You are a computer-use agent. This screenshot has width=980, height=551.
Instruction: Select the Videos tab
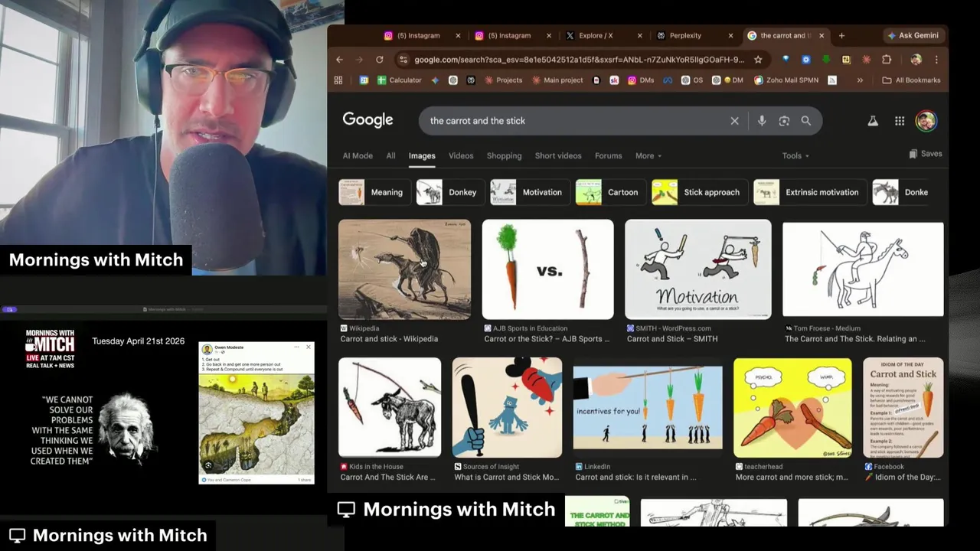point(461,156)
